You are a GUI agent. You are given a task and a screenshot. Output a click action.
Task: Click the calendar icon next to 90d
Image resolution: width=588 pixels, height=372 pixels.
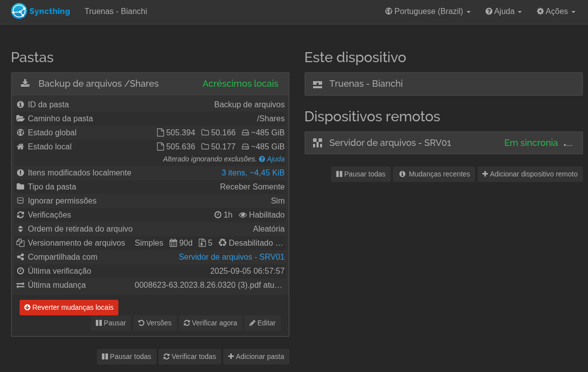tap(173, 243)
